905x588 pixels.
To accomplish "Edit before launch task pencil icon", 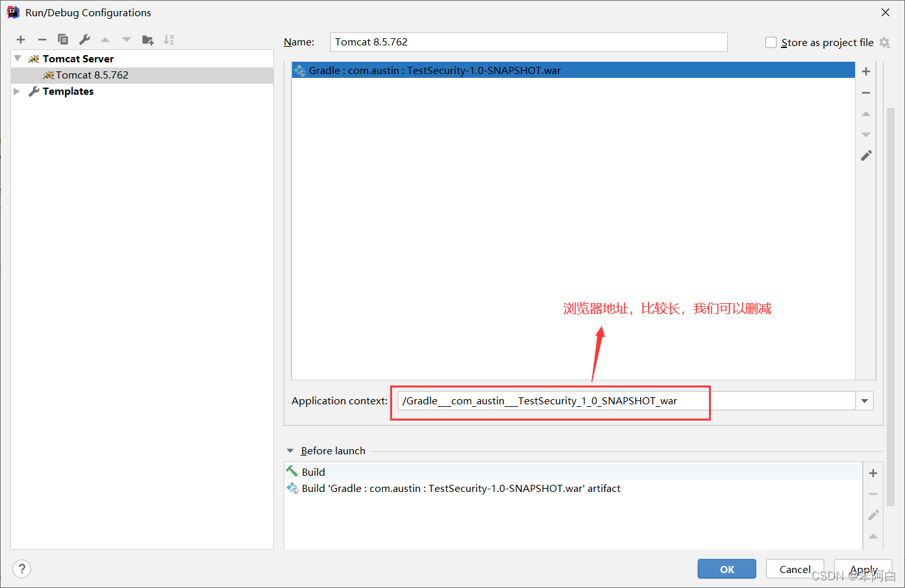I will [873, 515].
